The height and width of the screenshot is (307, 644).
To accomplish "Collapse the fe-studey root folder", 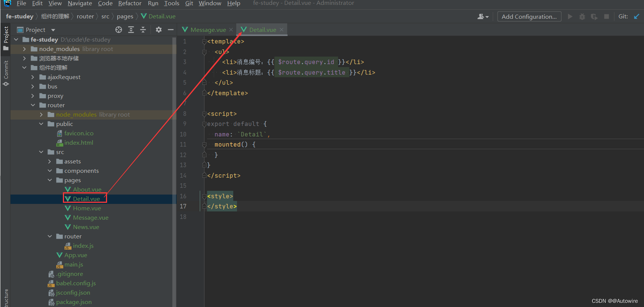I will point(16,39).
